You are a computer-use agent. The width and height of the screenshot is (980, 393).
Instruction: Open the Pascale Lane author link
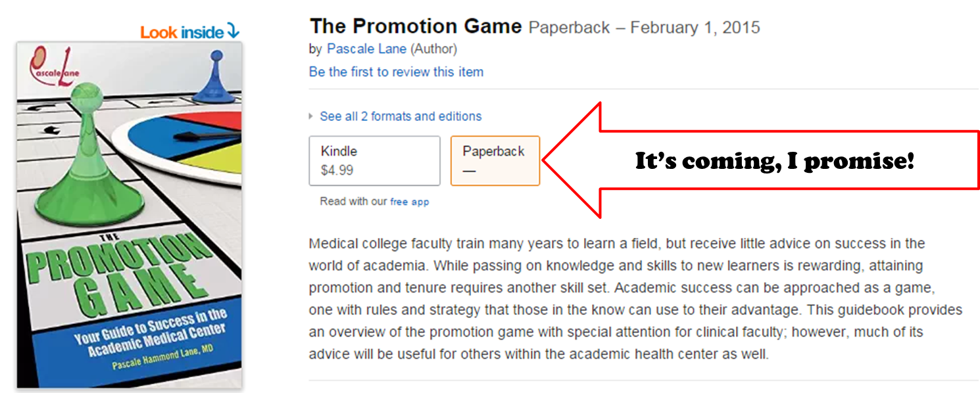(366, 49)
